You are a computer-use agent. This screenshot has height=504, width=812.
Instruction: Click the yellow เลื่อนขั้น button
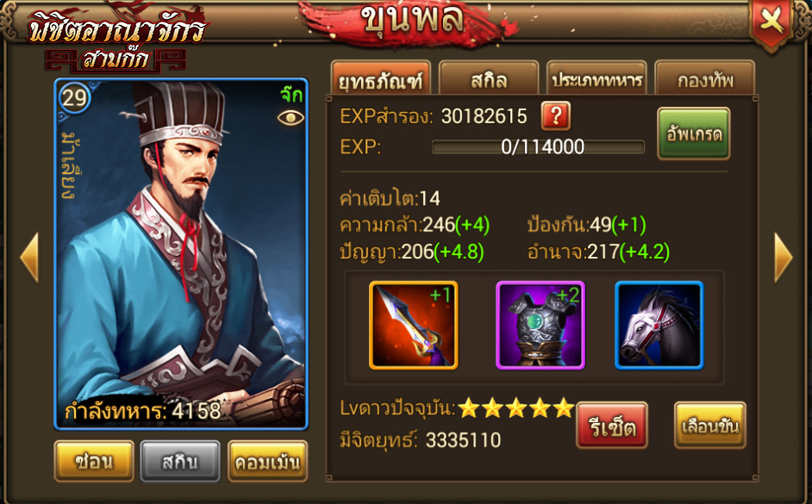point(710,426)
